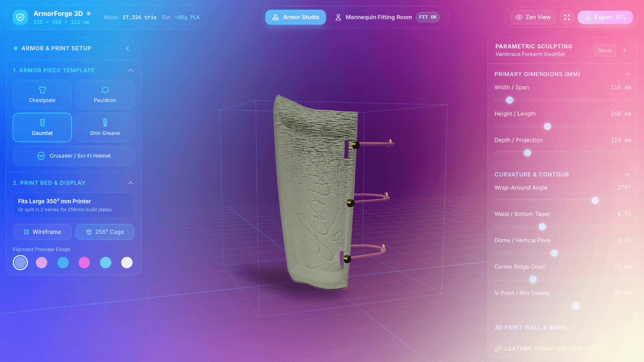Collapse the Parametric Sculpting panel arrow

(x=625, y=50)
